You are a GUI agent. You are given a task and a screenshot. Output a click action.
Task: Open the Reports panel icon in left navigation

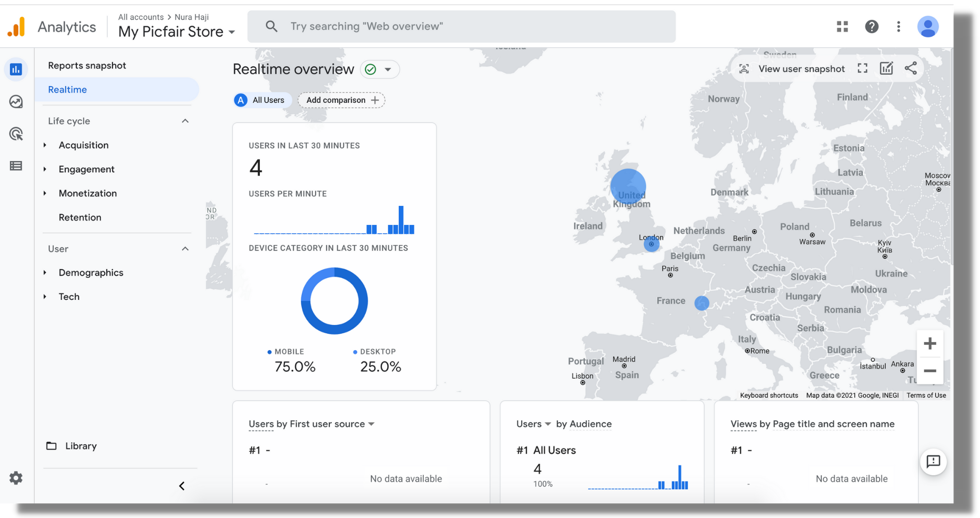click(16, 69)
